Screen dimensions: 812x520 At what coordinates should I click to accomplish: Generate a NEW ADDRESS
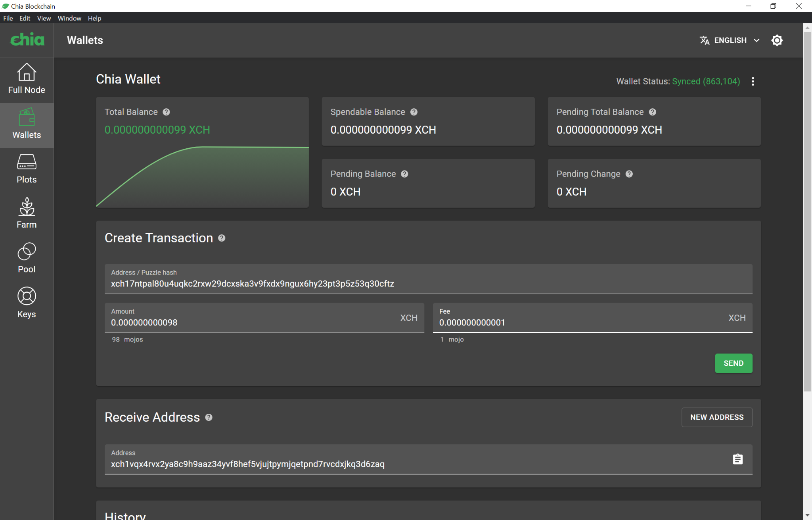point(717,417)
